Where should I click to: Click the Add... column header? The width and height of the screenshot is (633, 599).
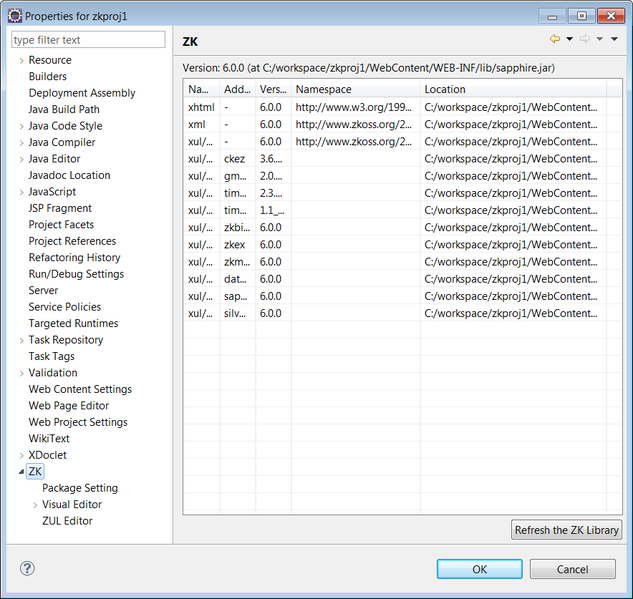(237, 89)
